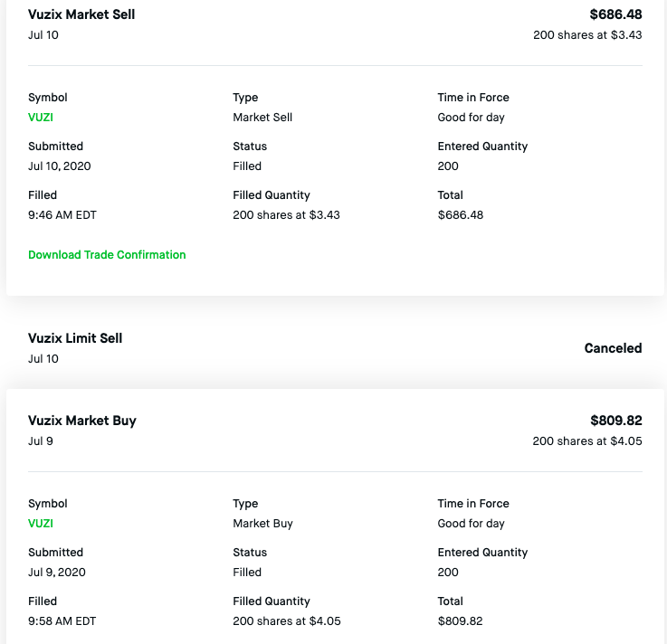Screen dimensions: 667x644
Task: Click 'Good for day' in Market Buy order
Action: (472, 524)
